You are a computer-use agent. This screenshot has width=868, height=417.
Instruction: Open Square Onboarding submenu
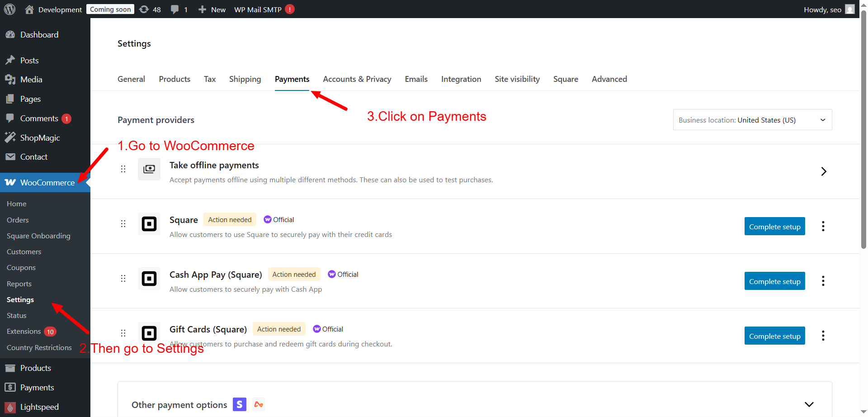point(38,236)
